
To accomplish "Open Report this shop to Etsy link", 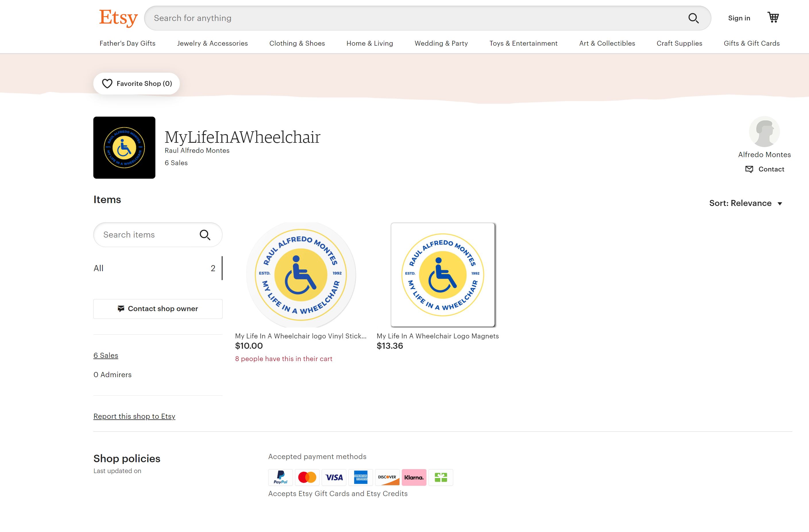I will (134, 416).
